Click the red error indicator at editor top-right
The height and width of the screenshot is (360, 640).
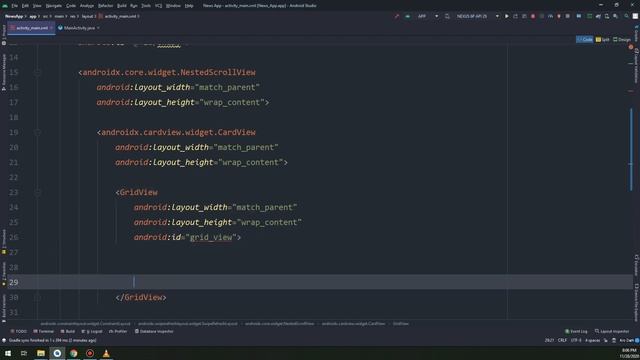tap(631, 47)
